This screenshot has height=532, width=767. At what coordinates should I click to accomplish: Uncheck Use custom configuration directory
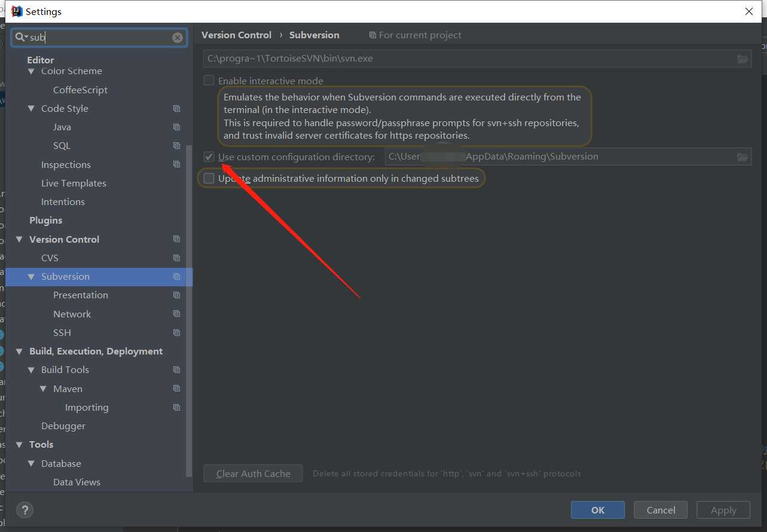[x=209, y=157]
